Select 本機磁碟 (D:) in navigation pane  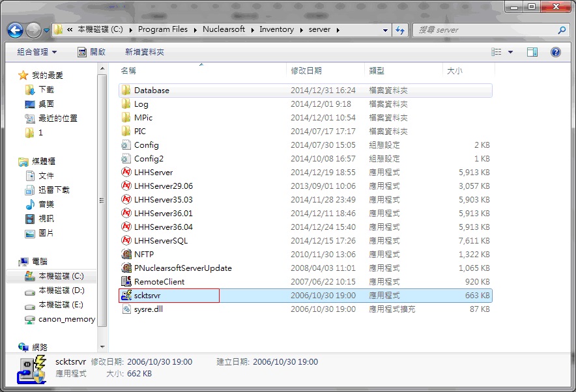click(x=61, y=290)
